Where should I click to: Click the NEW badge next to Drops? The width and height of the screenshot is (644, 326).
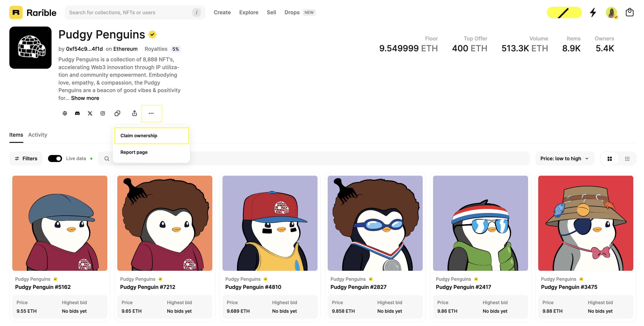point(309,12)
